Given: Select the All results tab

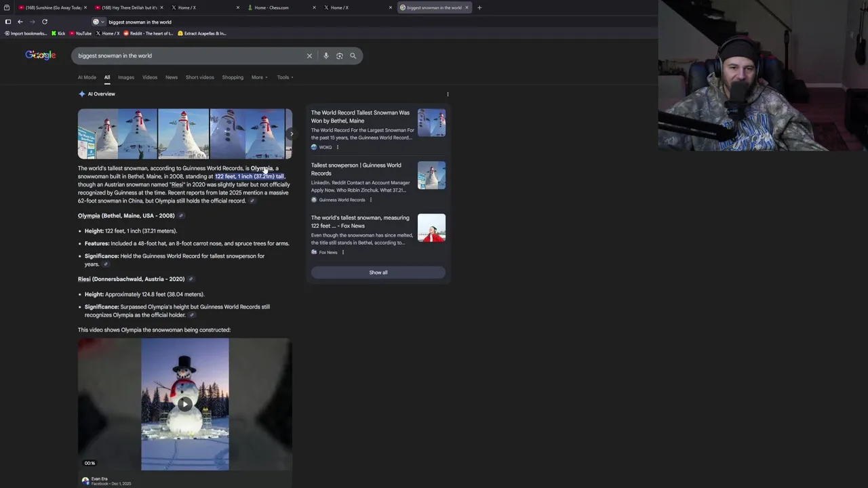Looking at the screenshot, I should point(107,77).
